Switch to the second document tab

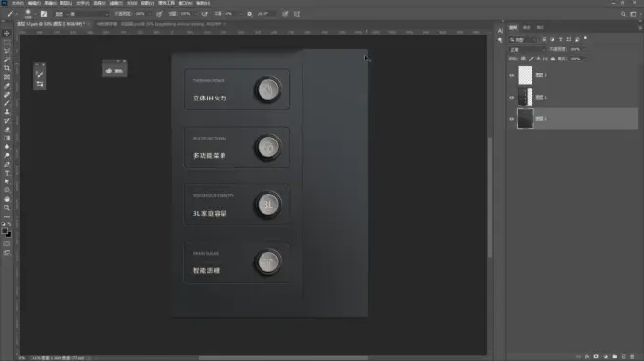[x=161, y=24]
